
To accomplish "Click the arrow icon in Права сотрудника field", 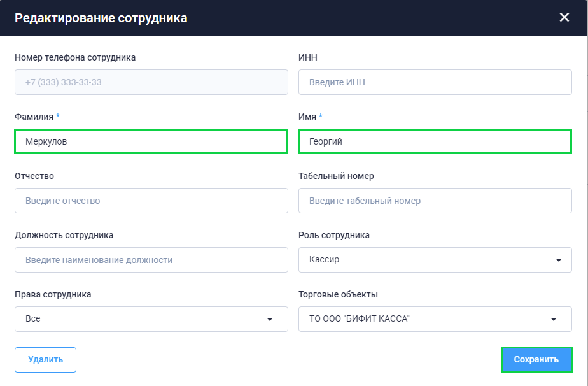I will [270, 319].
